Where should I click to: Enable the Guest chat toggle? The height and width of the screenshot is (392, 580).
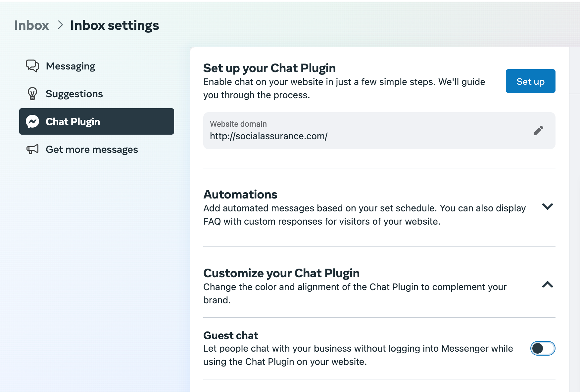pos(543,348)
